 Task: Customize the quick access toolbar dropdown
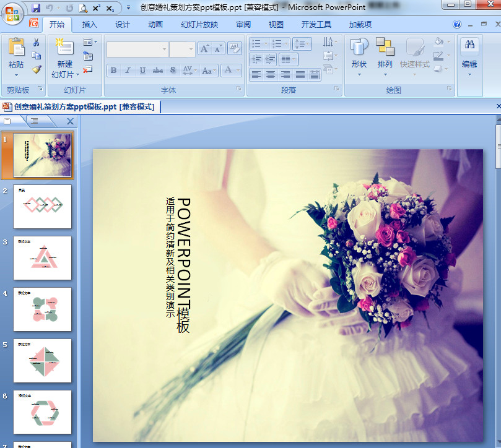click(x=128, y=7)
